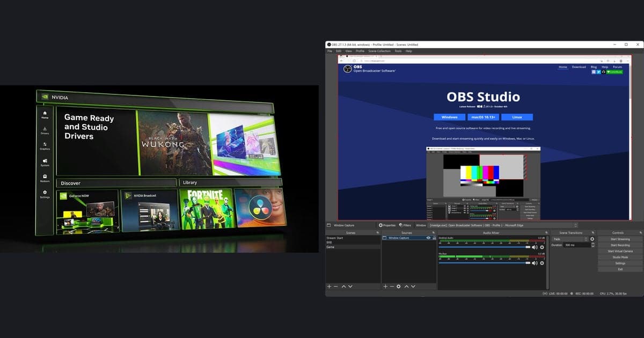644x338 pixels.
Task: Select the Window Capture source row
Action: 408,238
